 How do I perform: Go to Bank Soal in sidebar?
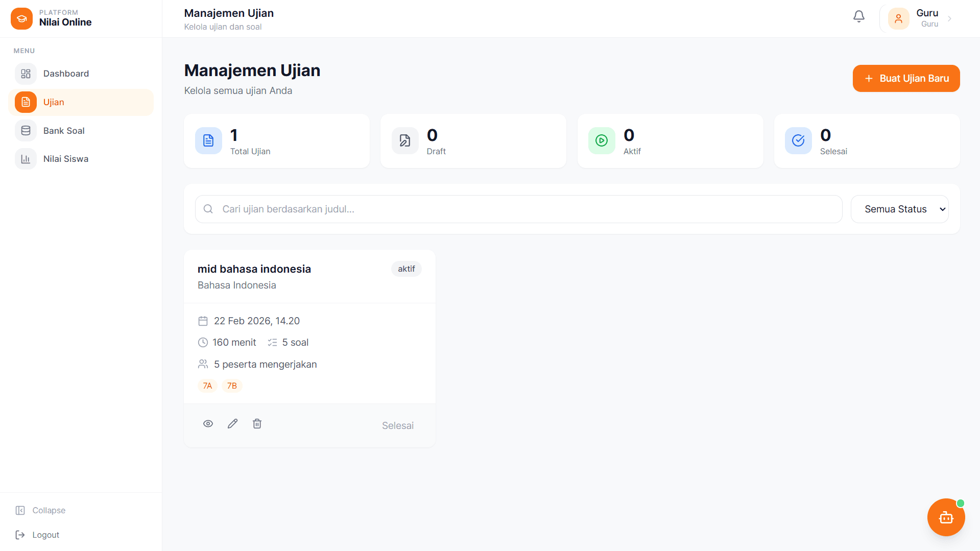coord(64,131)
